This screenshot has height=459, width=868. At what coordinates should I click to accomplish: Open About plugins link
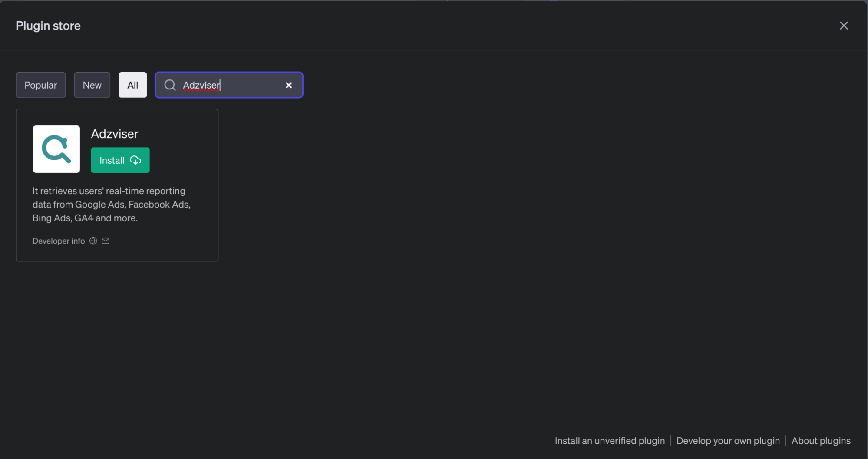point(821,441)
